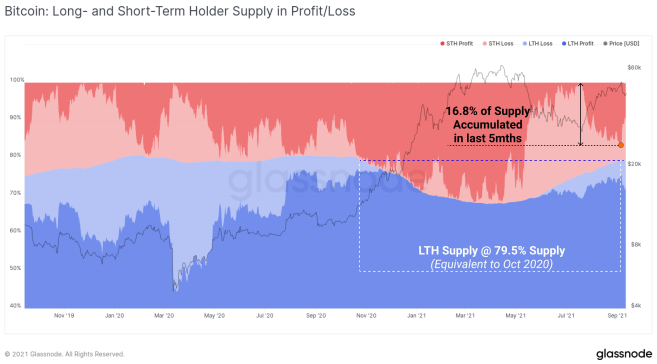The height and width of the screenshot is (364, 657).
Task: Click the chart title Bitcoin Long- and Short-Term Holder
Action: click(180, 11)
